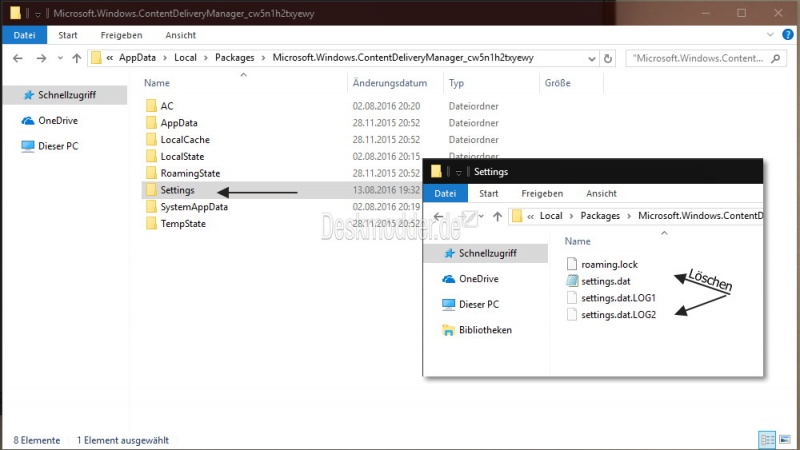The height and width of the screenshot is (450, 800).
Task: Click the back arrow in main window
Action: point(16,58)
